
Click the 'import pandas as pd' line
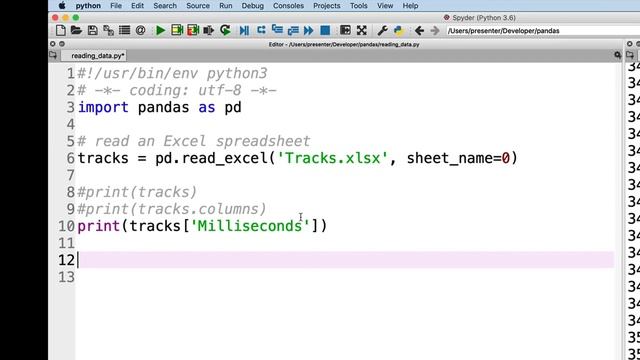(160, 107)
